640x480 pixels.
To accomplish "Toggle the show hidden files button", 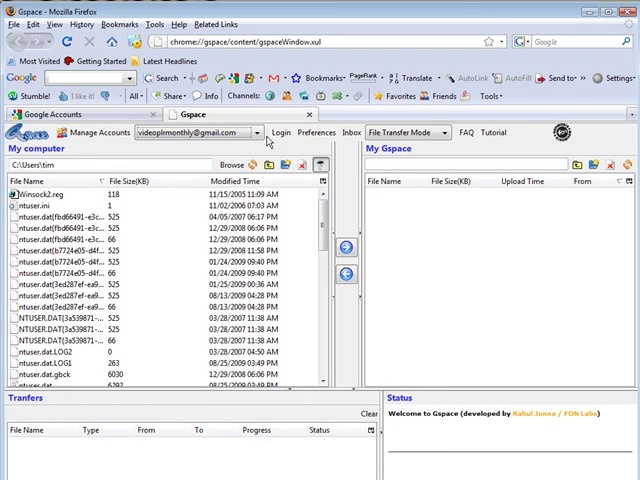I will [x=320, y=165].
